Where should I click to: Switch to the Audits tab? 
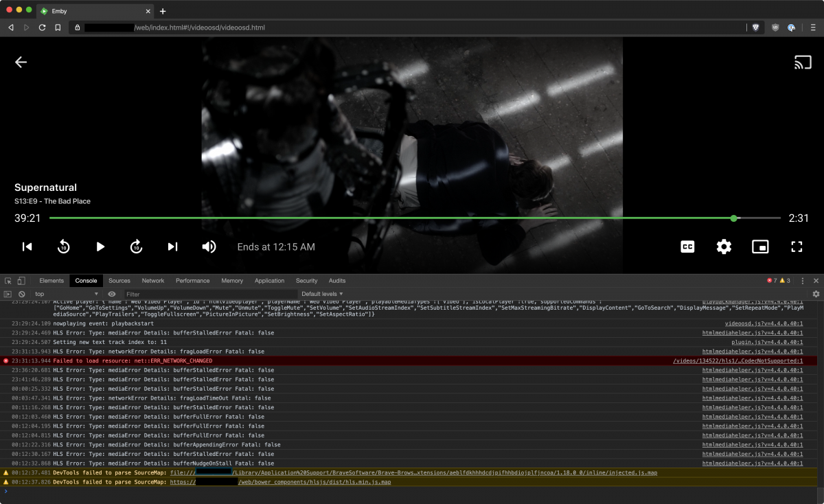(x=337, y=281)
